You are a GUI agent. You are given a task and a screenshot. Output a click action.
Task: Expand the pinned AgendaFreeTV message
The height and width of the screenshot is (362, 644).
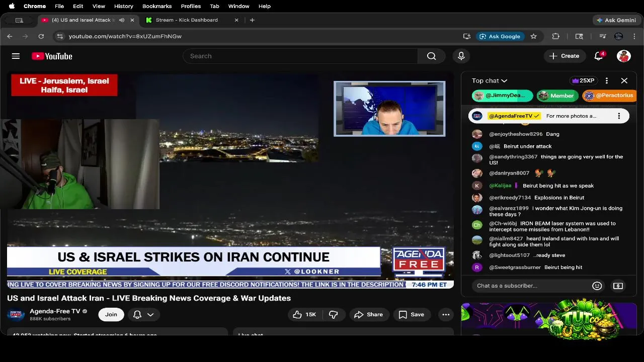point(549,116)
